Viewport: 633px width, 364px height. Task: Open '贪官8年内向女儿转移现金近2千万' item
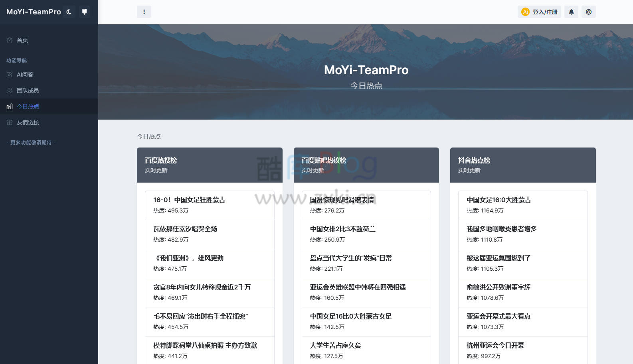[x=210, y=293]
